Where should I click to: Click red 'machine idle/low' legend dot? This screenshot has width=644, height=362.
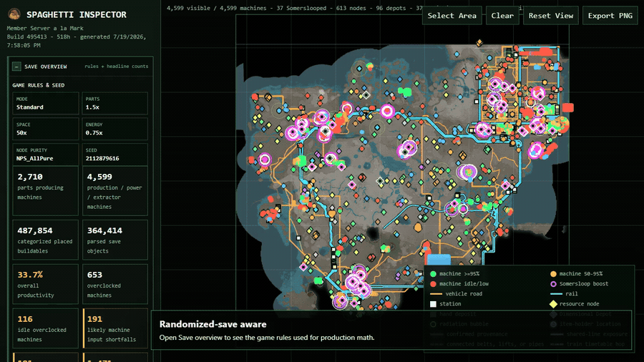pos(433,283)
